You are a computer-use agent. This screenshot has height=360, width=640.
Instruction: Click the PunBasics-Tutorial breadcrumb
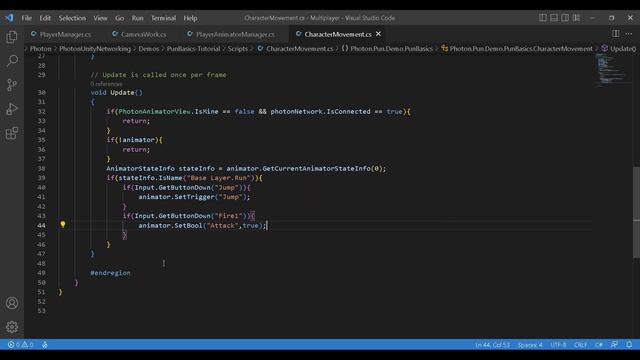tap(193, 49)
